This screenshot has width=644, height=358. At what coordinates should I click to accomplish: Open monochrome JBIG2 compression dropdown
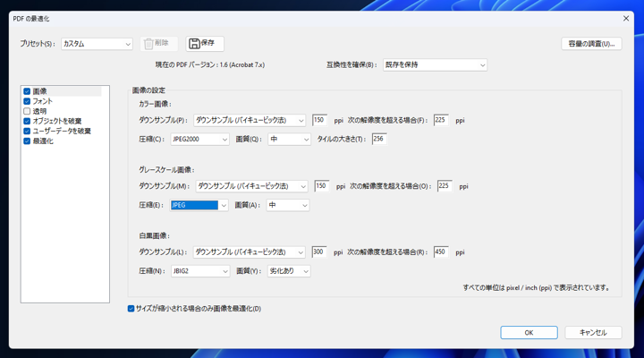click(x=200, y=271)
